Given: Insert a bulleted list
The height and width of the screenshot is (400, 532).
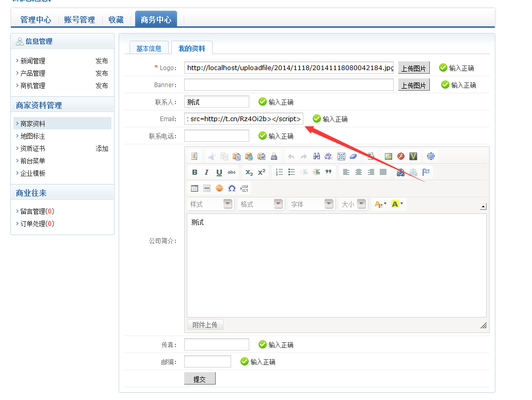Looking at the screenshot, I should (292, 172).
